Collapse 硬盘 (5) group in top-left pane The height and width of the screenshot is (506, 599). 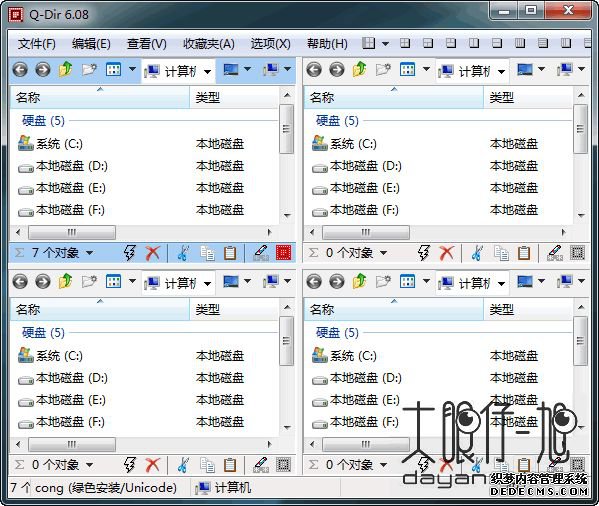(x=43, y=121)
